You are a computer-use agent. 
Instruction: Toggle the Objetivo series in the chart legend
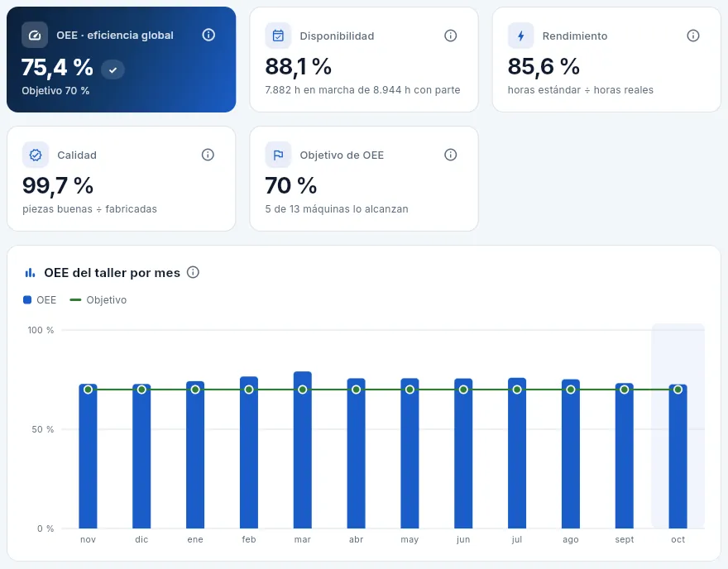(x=98, y=300)
